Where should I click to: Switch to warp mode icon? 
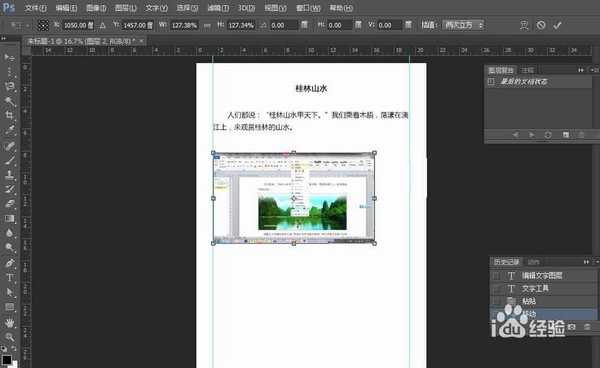(524, 25)
